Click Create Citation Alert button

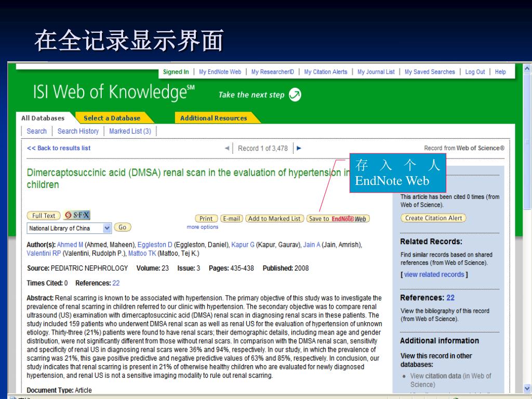pyautogui.click(x=433, y=218)
